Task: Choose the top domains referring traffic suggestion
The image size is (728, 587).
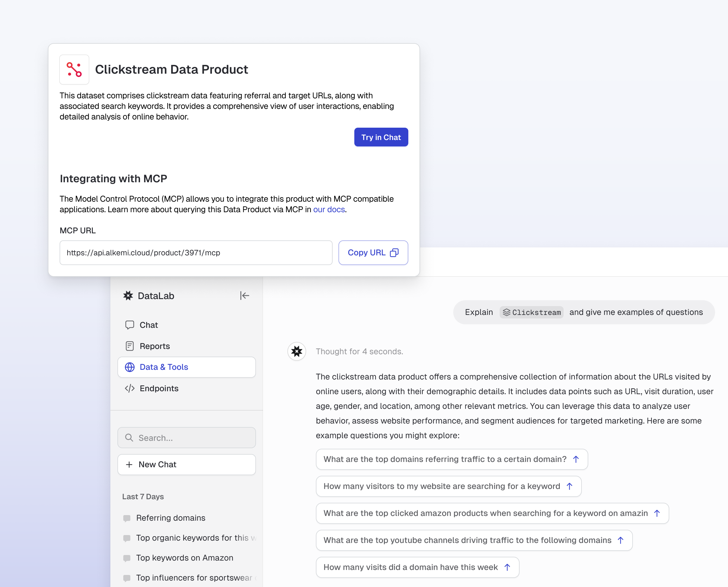Action: click(444, 459)
